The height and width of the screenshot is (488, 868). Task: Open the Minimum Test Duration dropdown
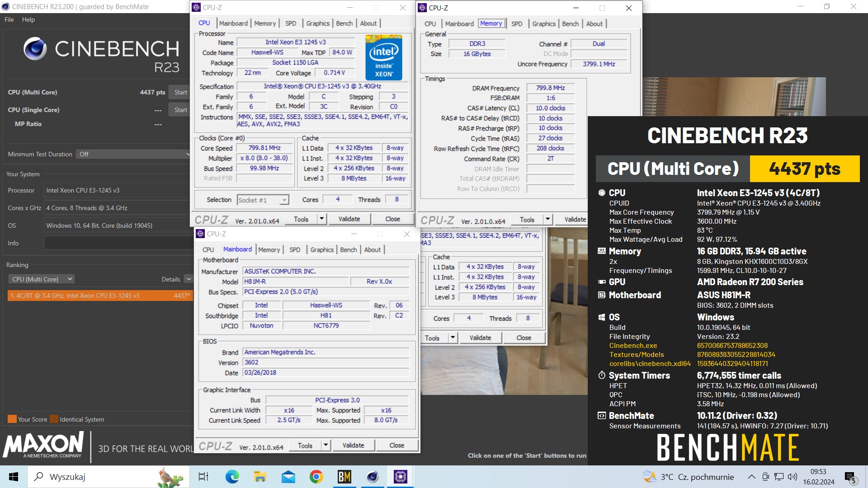pos(133,154)
